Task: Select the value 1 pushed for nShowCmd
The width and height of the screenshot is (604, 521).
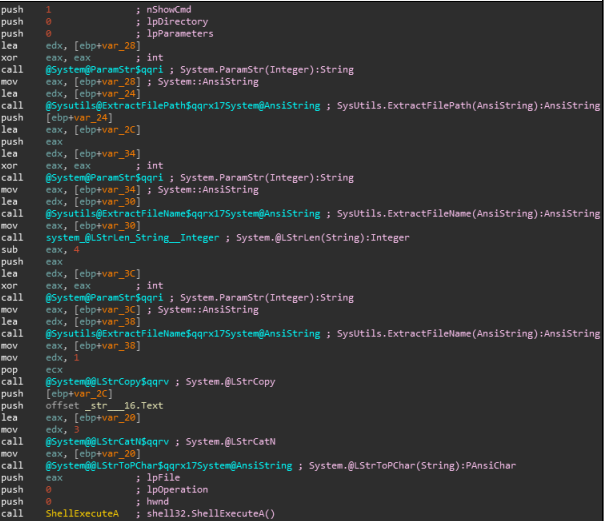Action: pyautogui.click(x=49, y=10)
